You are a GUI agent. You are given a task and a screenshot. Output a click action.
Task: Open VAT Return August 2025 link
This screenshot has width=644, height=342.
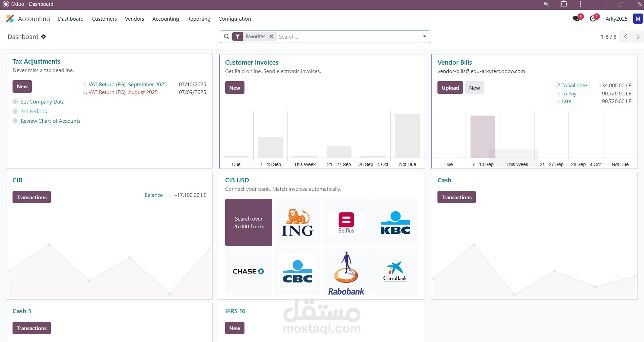pyautogui.click(x=121, y=92)
